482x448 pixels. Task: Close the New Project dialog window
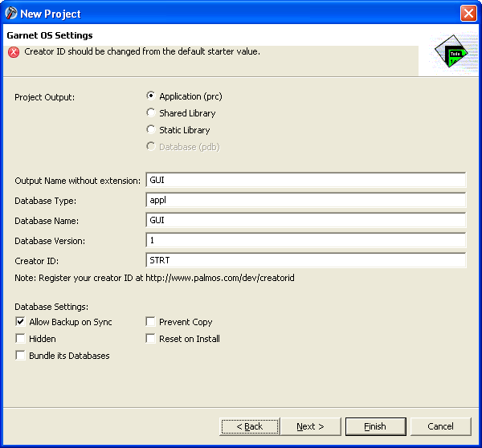point(468,14)
